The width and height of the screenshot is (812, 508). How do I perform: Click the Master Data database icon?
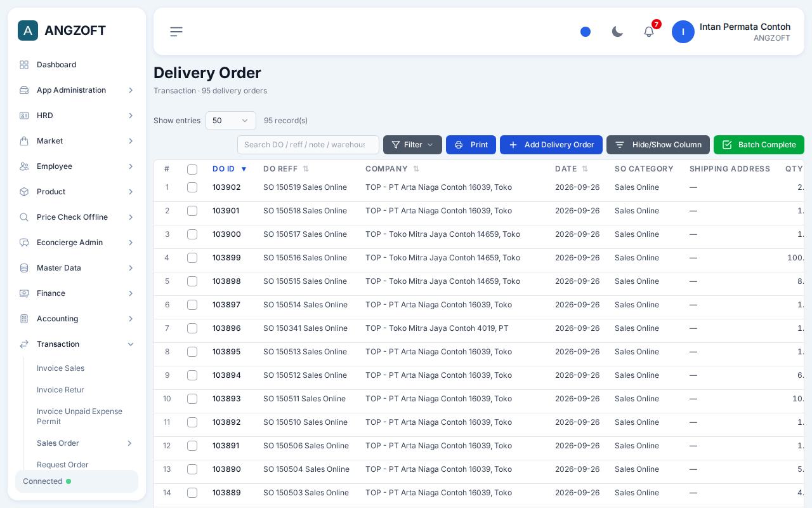click(24, 268)
